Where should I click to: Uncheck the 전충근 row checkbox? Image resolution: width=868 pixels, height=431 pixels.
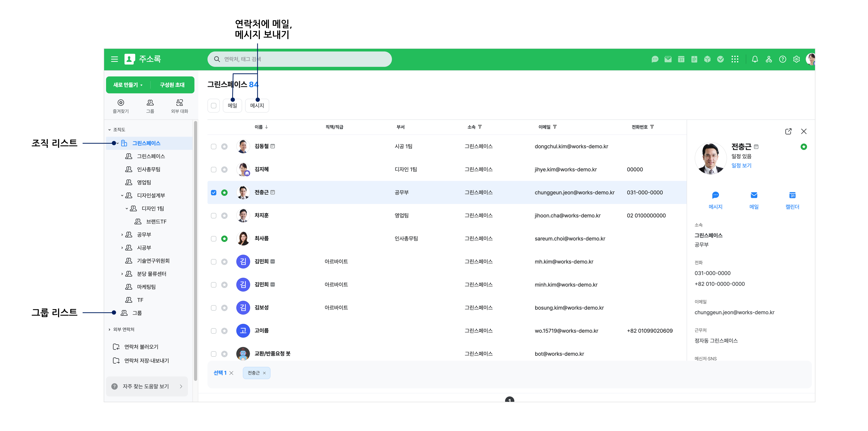tap(214, 193)
